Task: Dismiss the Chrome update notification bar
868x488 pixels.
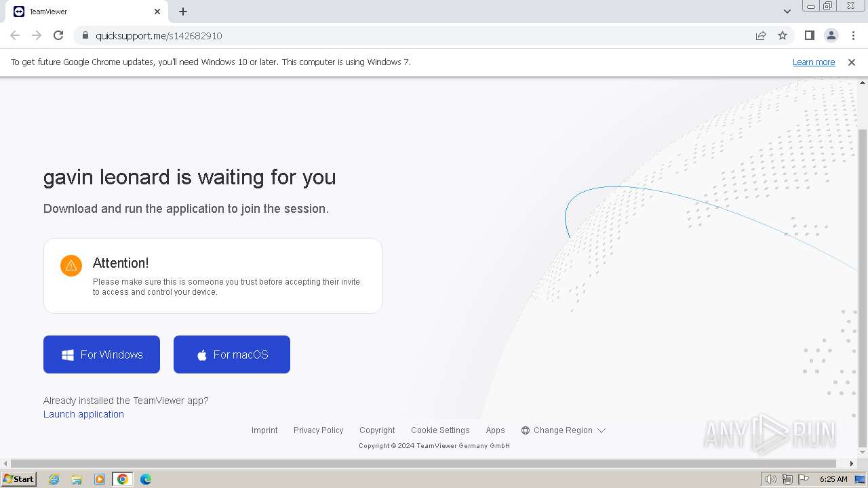Action: (852, 62)
